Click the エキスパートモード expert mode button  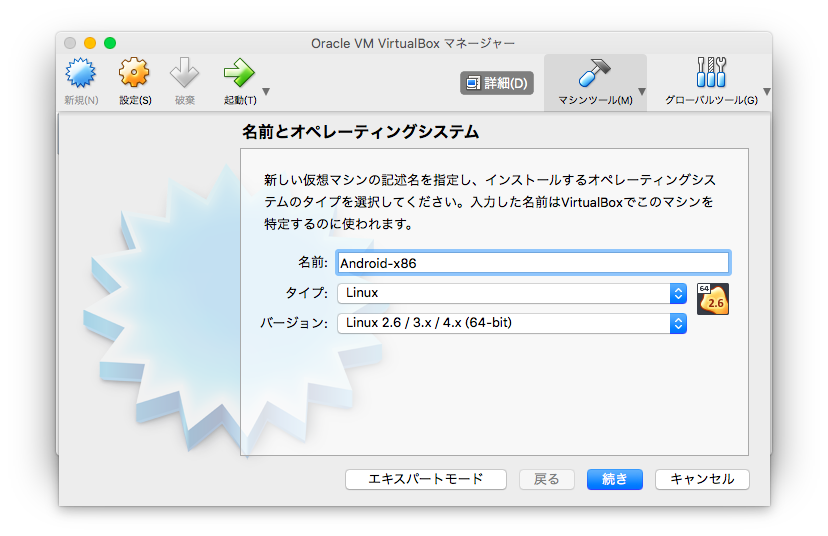(426, 479)
